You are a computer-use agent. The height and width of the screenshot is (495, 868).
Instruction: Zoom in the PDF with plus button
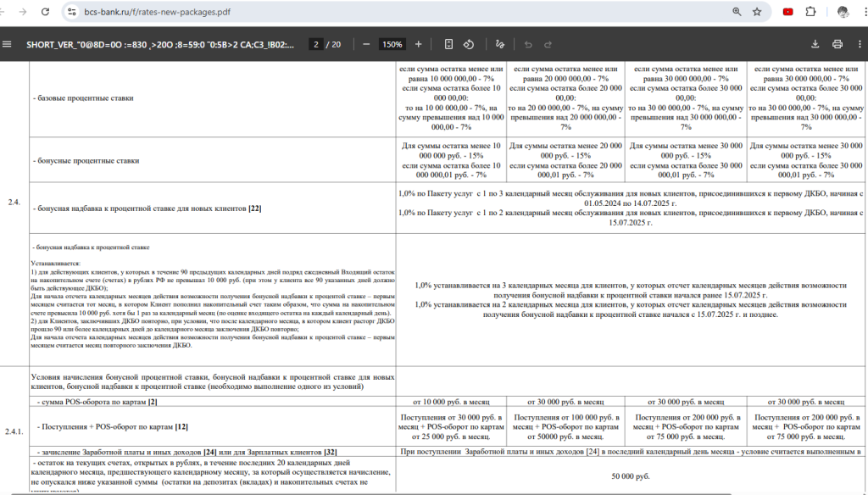pyautogui.click(x=419, y=44)
